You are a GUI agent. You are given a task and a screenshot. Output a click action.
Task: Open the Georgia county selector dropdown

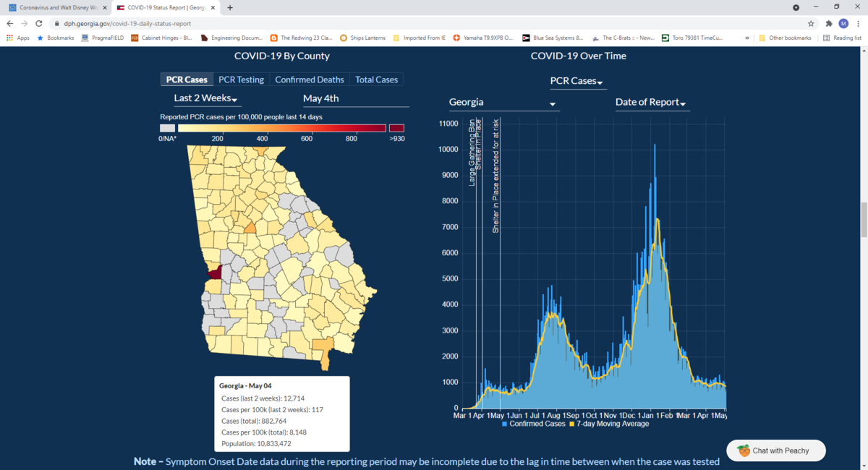pos(503,103)
